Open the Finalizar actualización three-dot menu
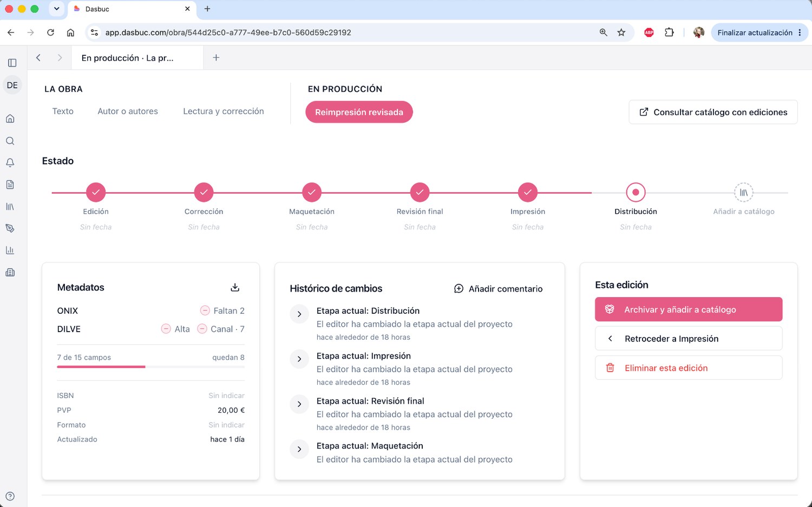Screen dimensions: 812x507 800,32
